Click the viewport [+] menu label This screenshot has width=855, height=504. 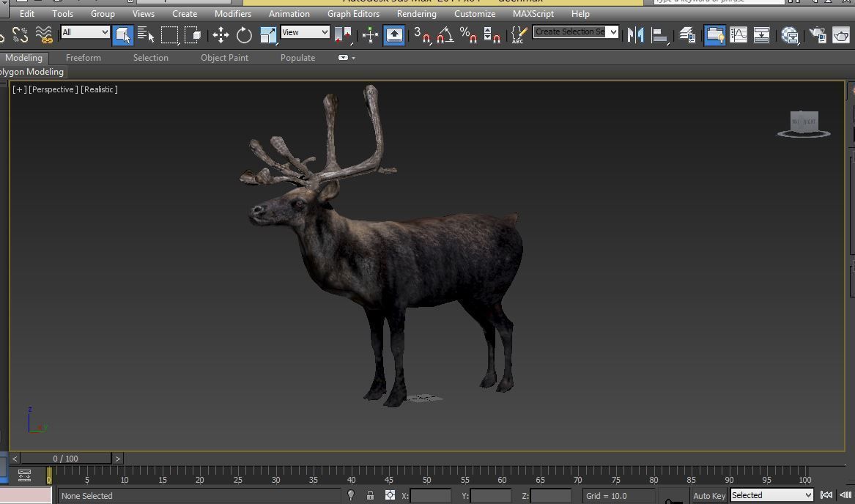click(x=19, y=89)
